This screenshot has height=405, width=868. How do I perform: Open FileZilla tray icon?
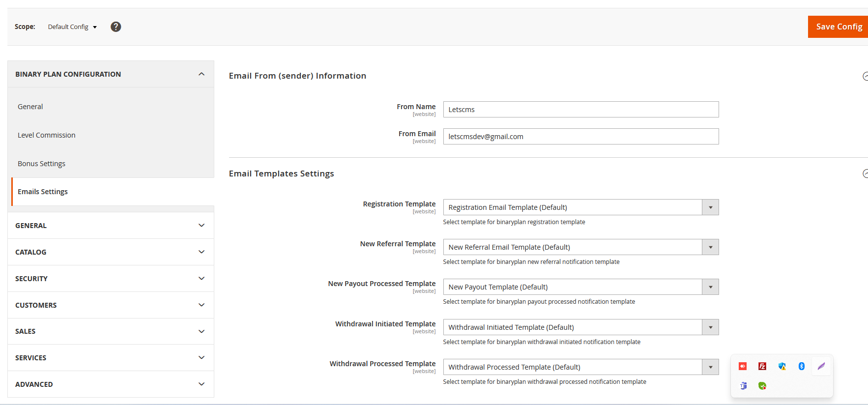[x=762, y=366]
